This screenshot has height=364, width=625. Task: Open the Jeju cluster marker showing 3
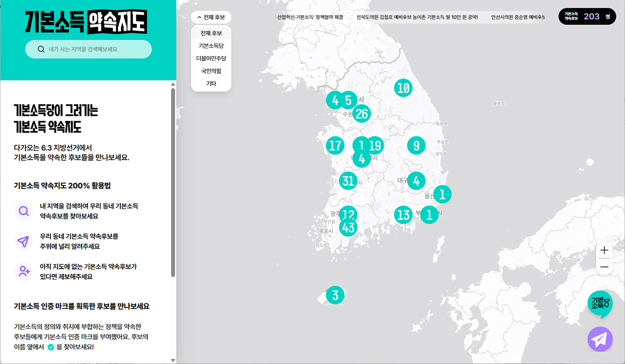(x=335, y=295)
